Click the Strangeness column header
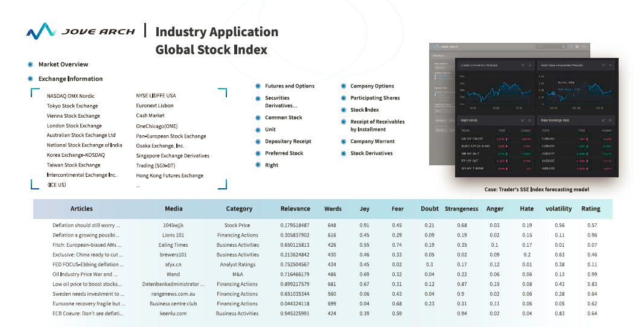The image size is (644, 327). (x=462, y=209)
